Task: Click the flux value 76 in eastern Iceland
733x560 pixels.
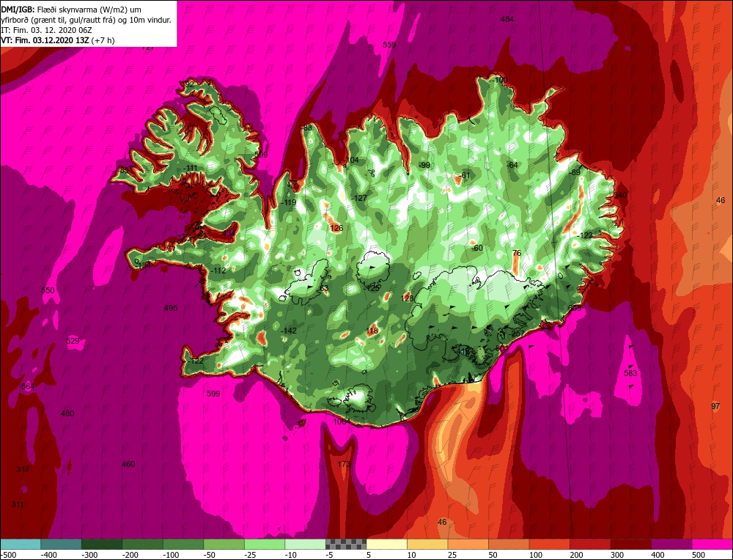Action: [x=517, y=253]
